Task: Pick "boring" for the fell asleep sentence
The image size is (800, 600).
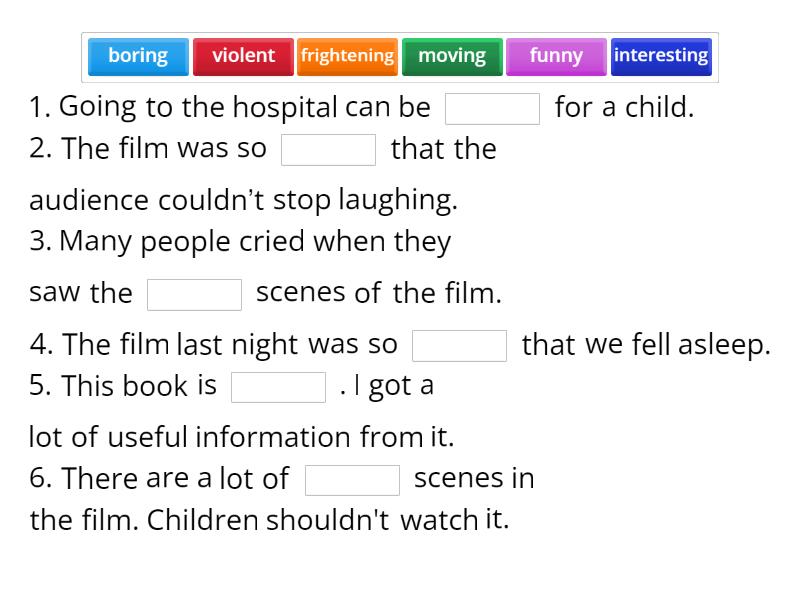Action: point(137,56)
